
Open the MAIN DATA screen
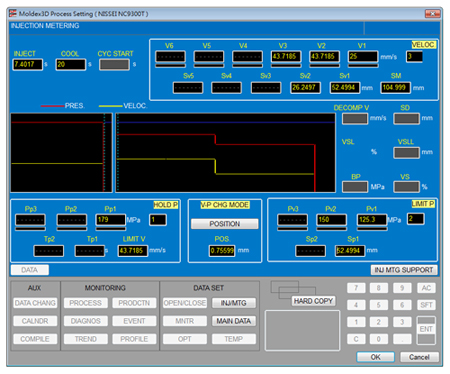[x=234, y=321]
